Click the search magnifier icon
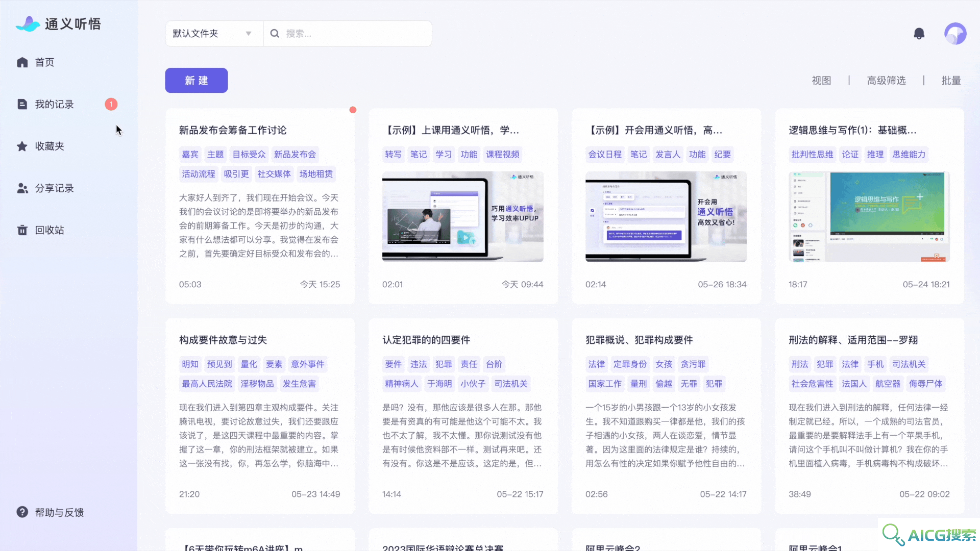Screen dimensions: 980x551 [275, 34]
